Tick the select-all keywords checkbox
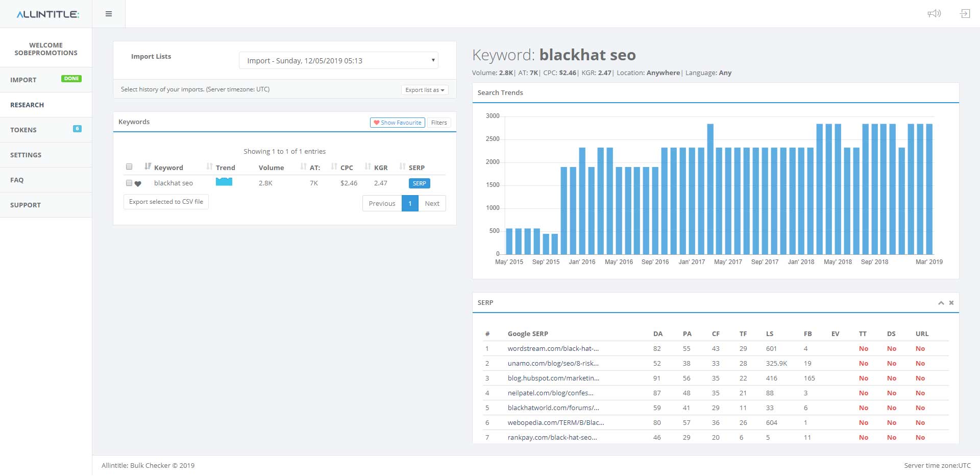 [129, 167]
